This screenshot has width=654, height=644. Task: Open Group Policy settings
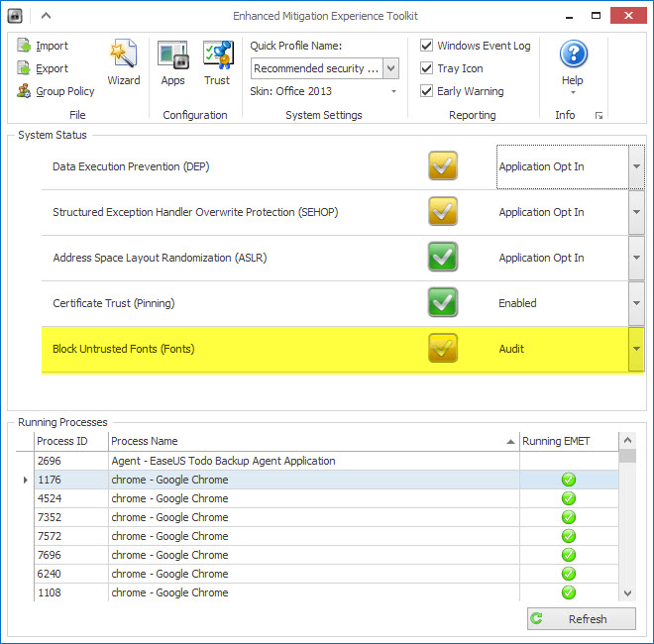point(55,91)
